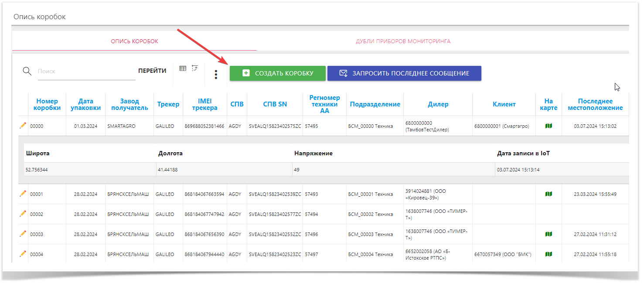
Task: Click Запросить последнее сообщение button
Action: (x=404, y=73)
